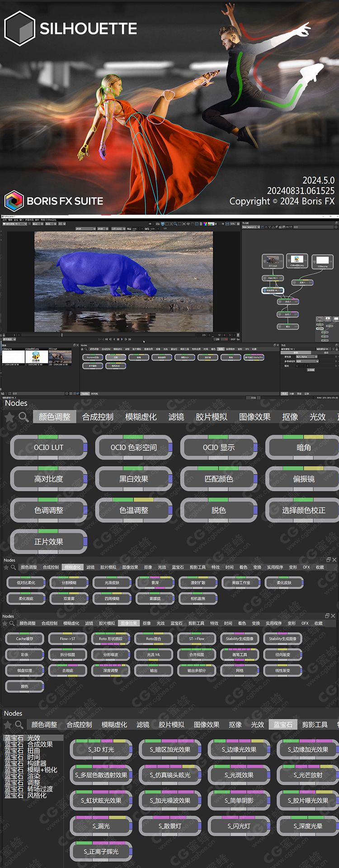
Task: Add the 相机散焦 node
Action: [198, 599]
